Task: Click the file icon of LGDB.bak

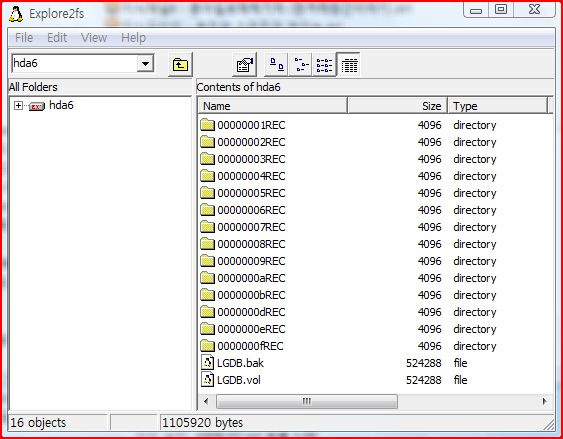Action: (208, 363)
